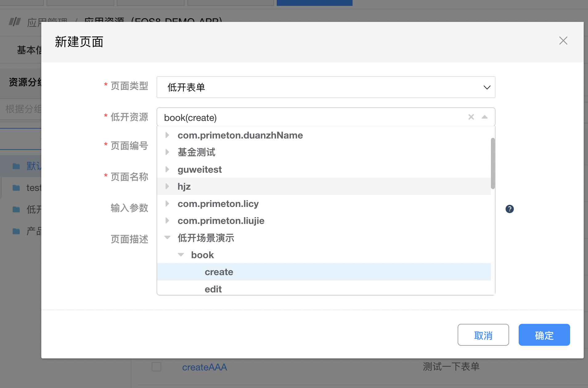
Task: Close the 新建页面 dialog with X
Action: 563,41
